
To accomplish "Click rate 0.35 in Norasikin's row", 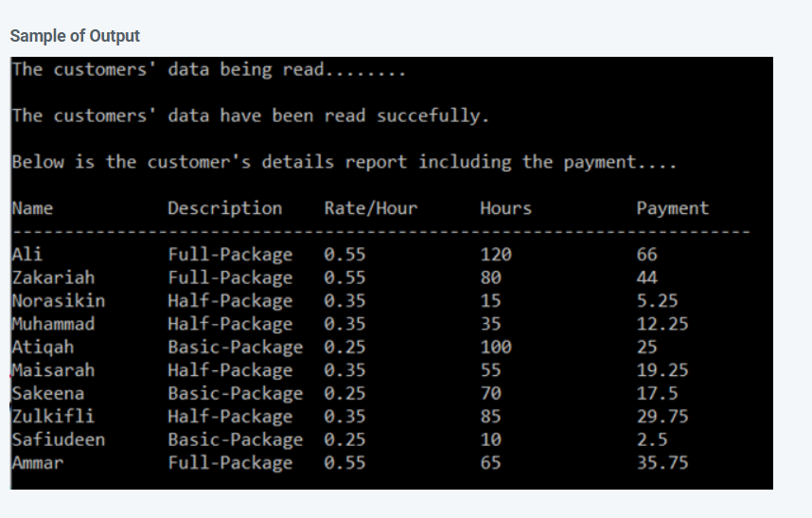I will [344, 300].
